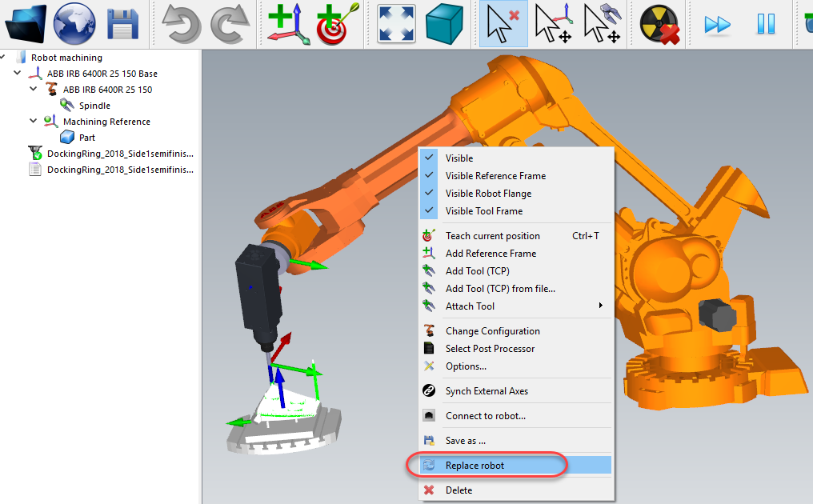Click the Open file folder icon

coord(25,23)
